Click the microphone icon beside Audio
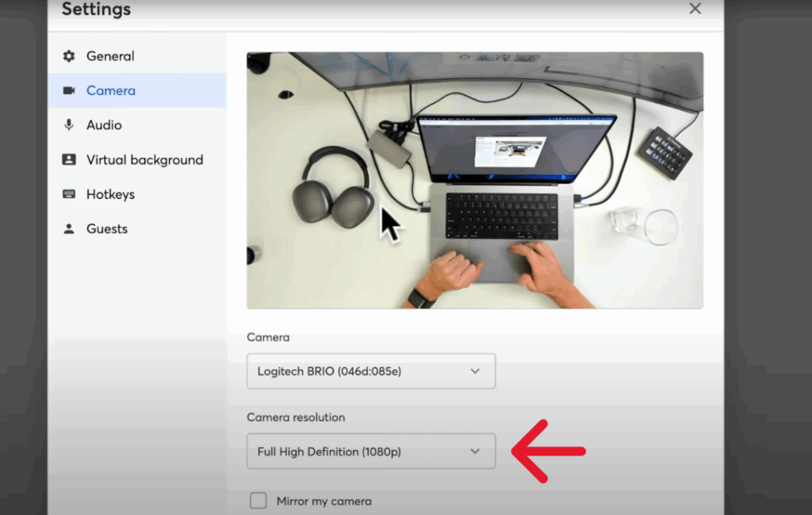 tap(69, 125)
